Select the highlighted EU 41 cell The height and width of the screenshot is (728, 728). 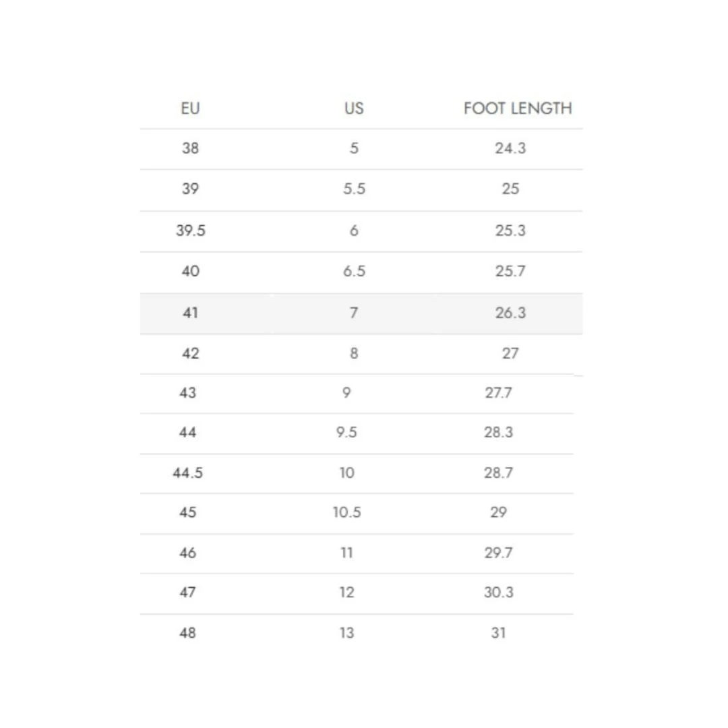(x=190, y=313)
